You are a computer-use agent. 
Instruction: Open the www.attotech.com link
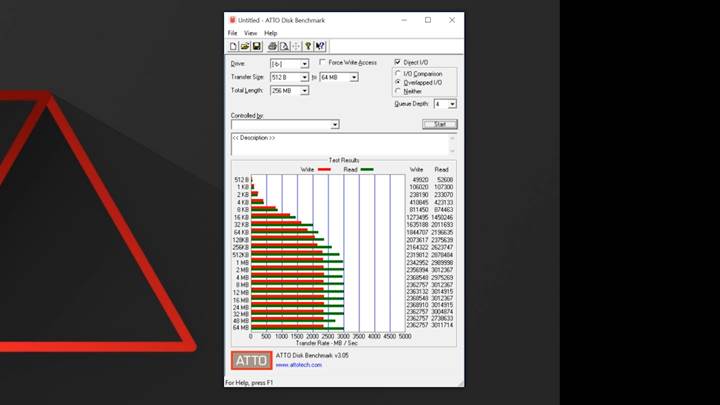click(x=298, y=365)
